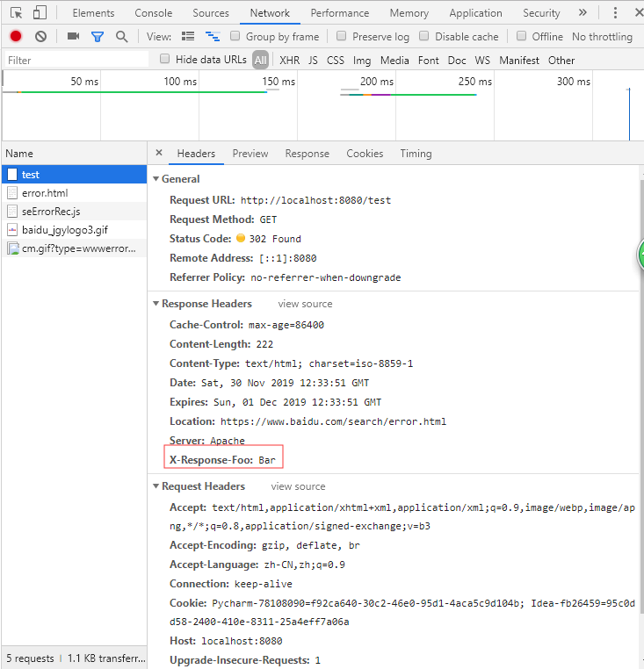Filter requests by WS
This screenshot has width=644, height=669.
(x=482, y=61)
